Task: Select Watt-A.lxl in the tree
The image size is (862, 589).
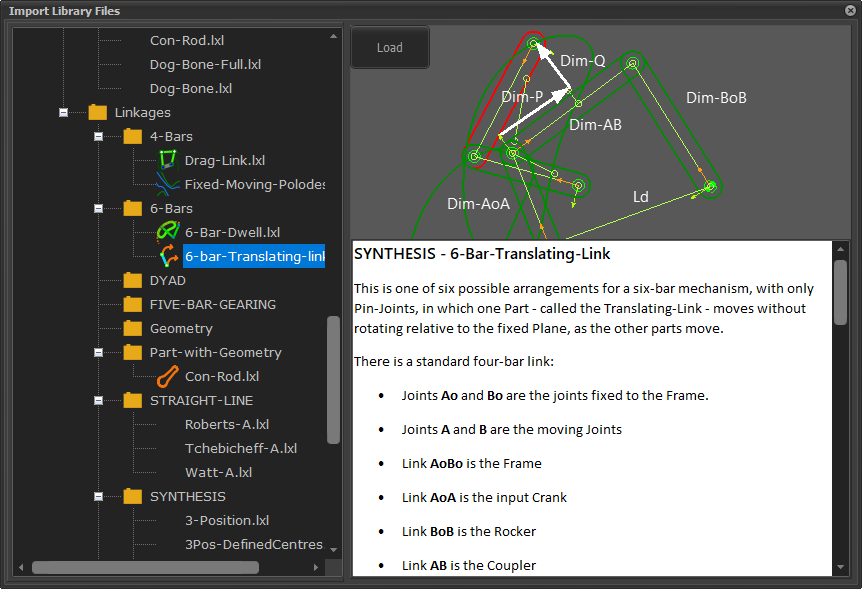Action: click(218, 472)
